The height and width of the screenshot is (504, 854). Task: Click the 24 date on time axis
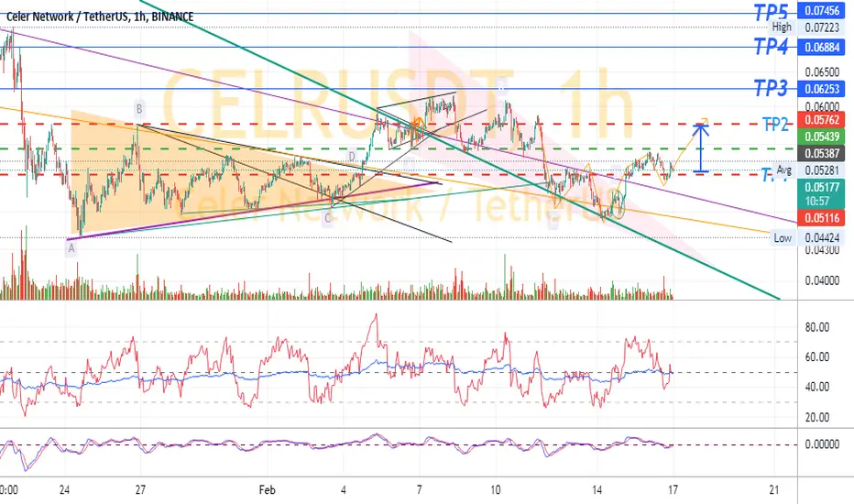point(64,490)
